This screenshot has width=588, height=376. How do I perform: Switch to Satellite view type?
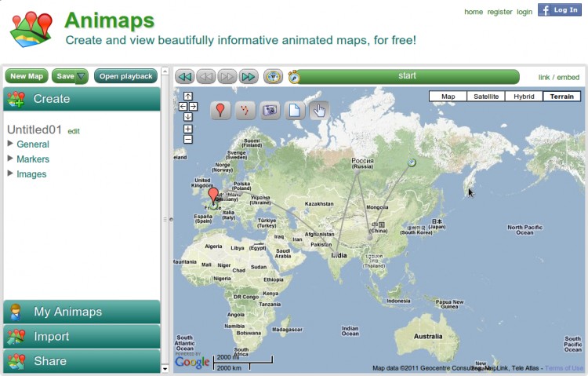[486, 97]
